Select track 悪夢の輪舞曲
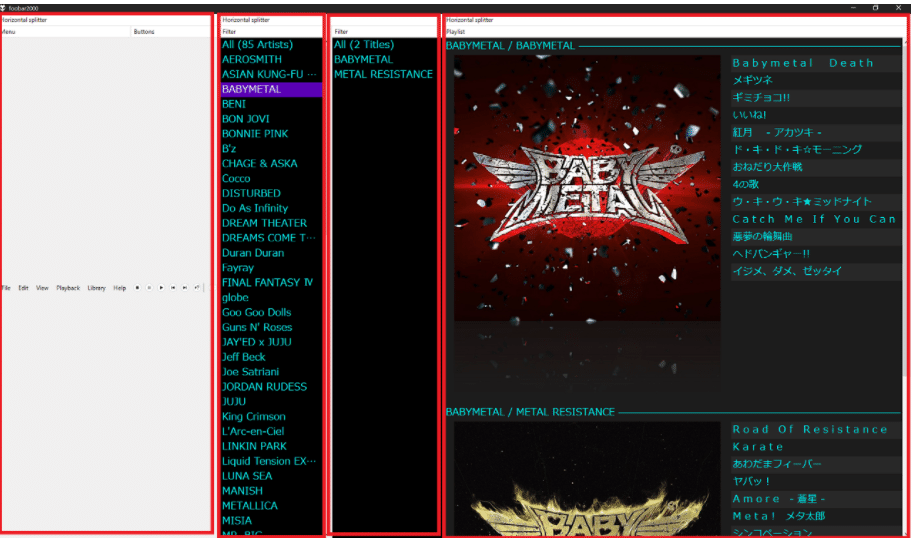Viewport: 913px width, 543px height. [x=816, y=236]
